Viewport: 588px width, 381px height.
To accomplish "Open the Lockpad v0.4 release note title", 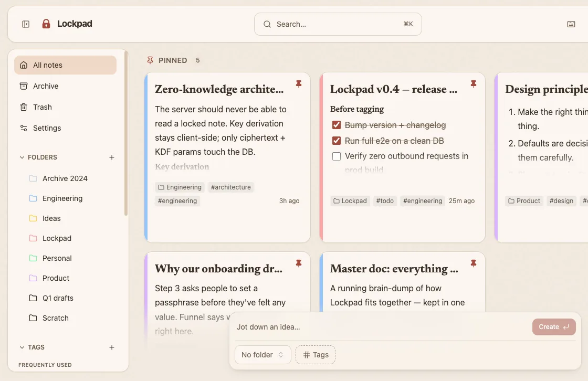I will click(393, 89).
